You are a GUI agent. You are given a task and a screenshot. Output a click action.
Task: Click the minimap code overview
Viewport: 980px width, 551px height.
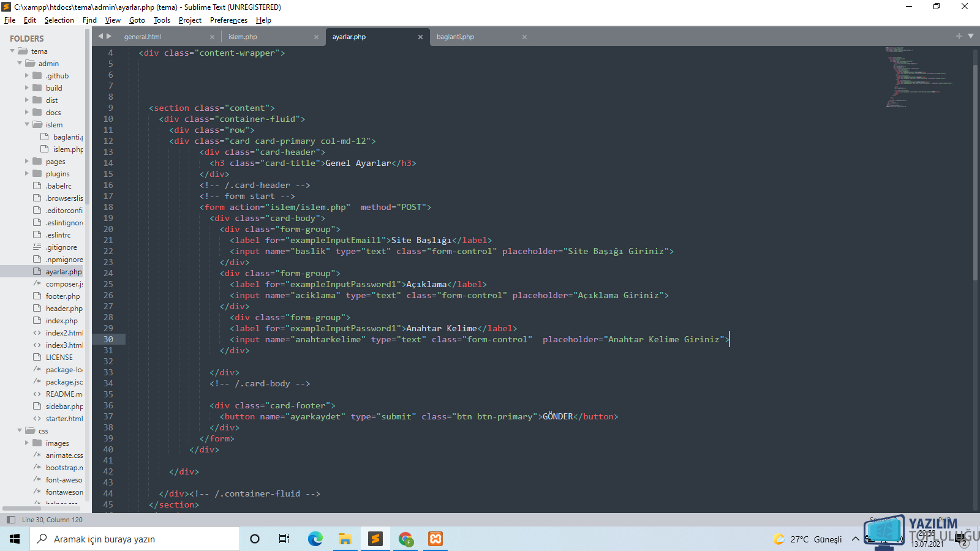[919, 77]
